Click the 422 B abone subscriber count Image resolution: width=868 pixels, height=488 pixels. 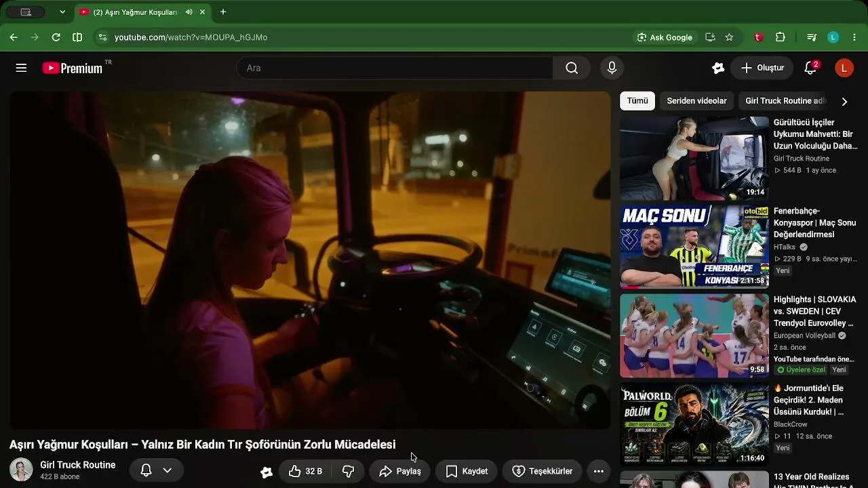tap(60, 477)
